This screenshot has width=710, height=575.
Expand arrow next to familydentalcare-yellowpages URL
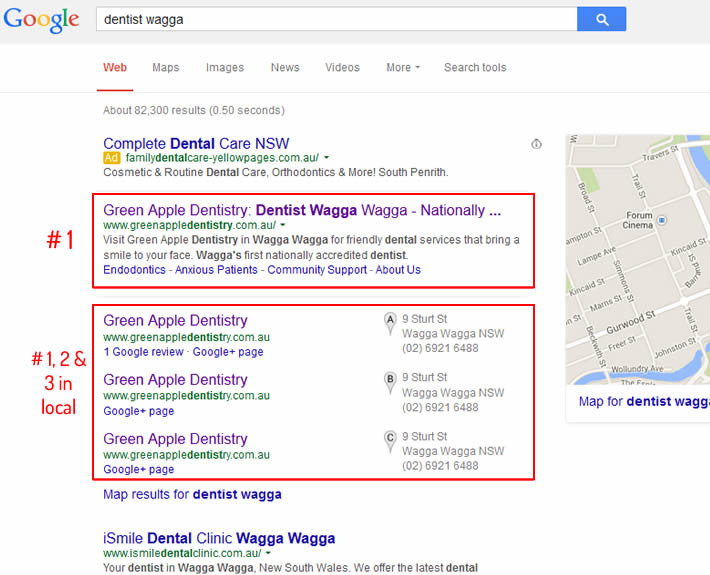point(326,158)
